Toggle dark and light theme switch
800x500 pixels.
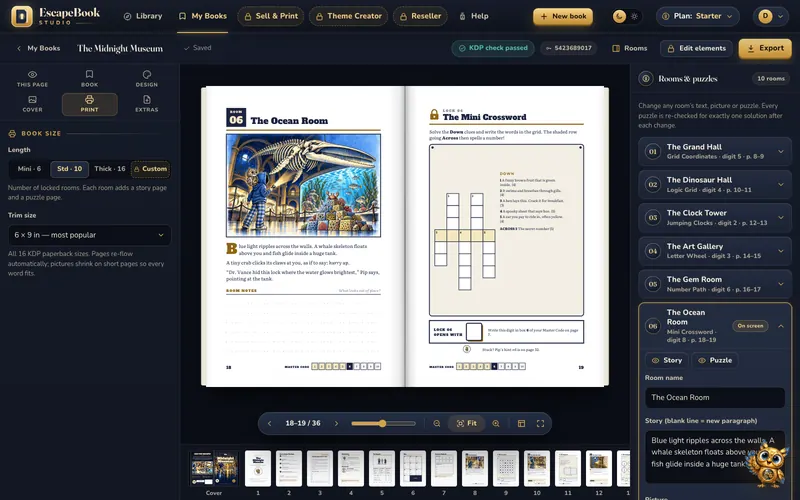pos(627,16)
